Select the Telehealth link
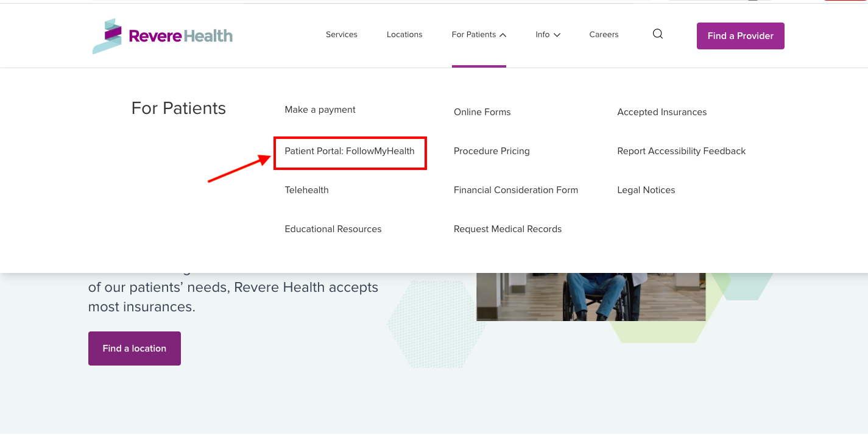 pos(306,189)
